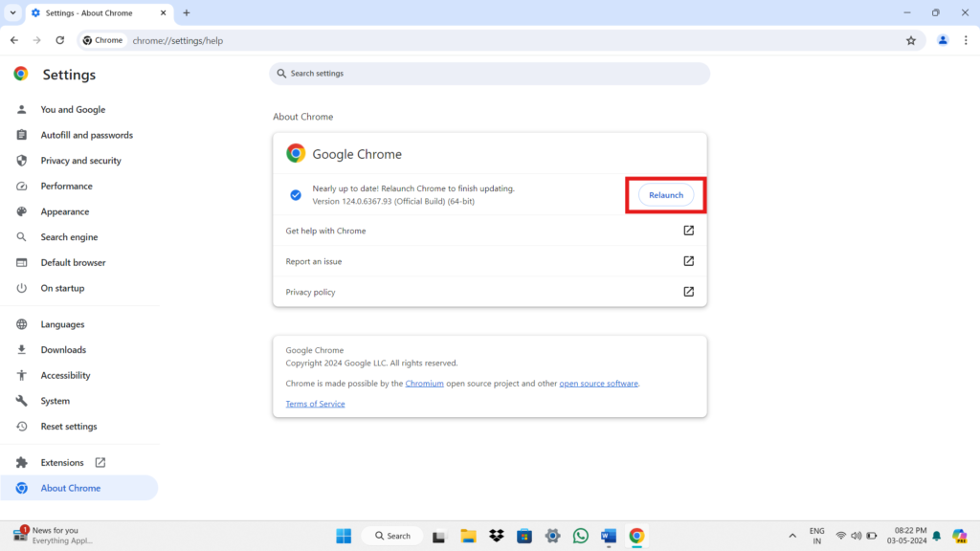Image resolution: width=980 pixels, height=551 pixels.
Task: Click the Google Chrome card logo
Action: click(x=296, y=153)
